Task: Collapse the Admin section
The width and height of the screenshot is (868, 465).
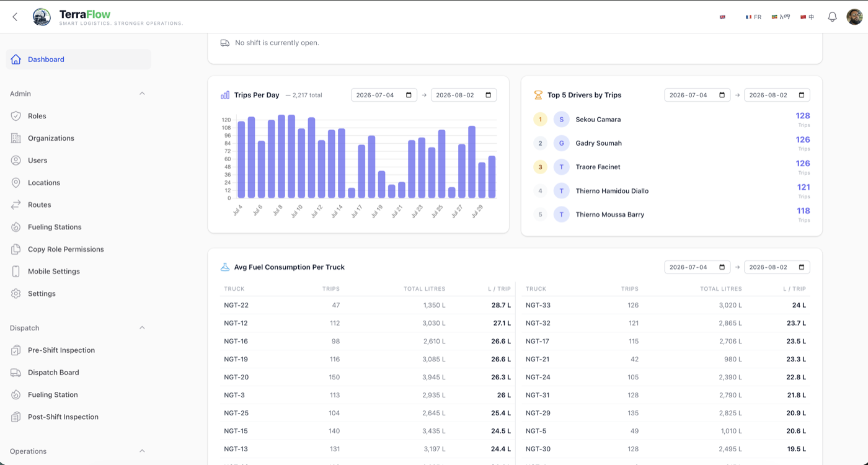Action: [x=142, y=94]
